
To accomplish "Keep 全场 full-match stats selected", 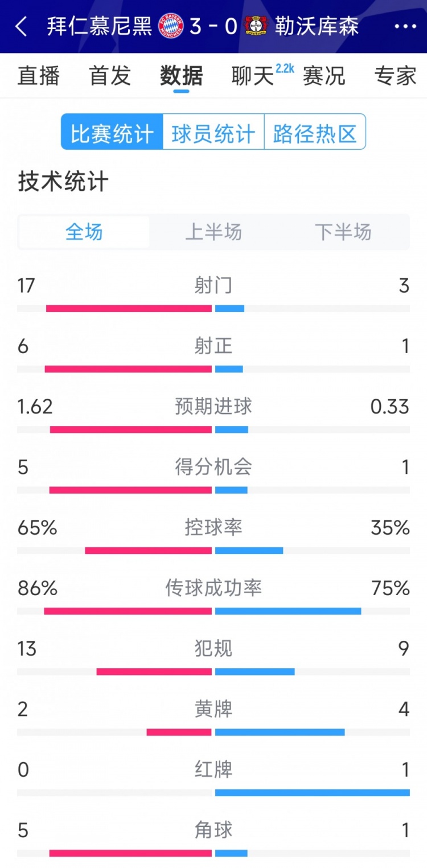I will pyautogui.click(x=84, y=232).
